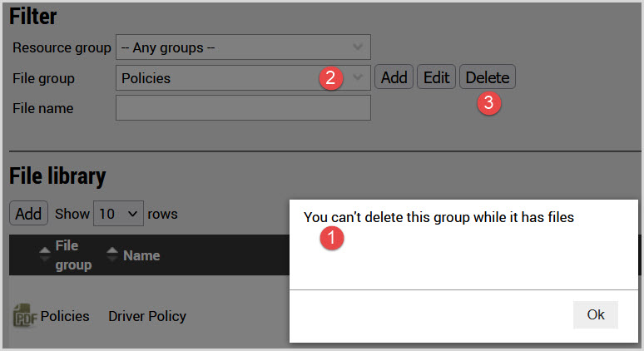The image size is (644, 351).
Task: Click red callout marker number 2
Action: pos(330,78)
